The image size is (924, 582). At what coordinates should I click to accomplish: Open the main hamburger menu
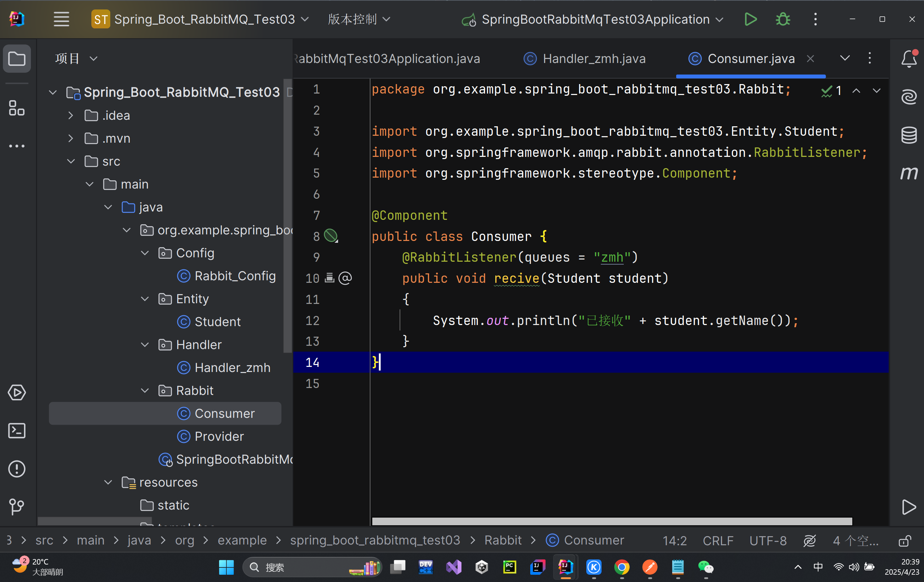pos(62,19)
